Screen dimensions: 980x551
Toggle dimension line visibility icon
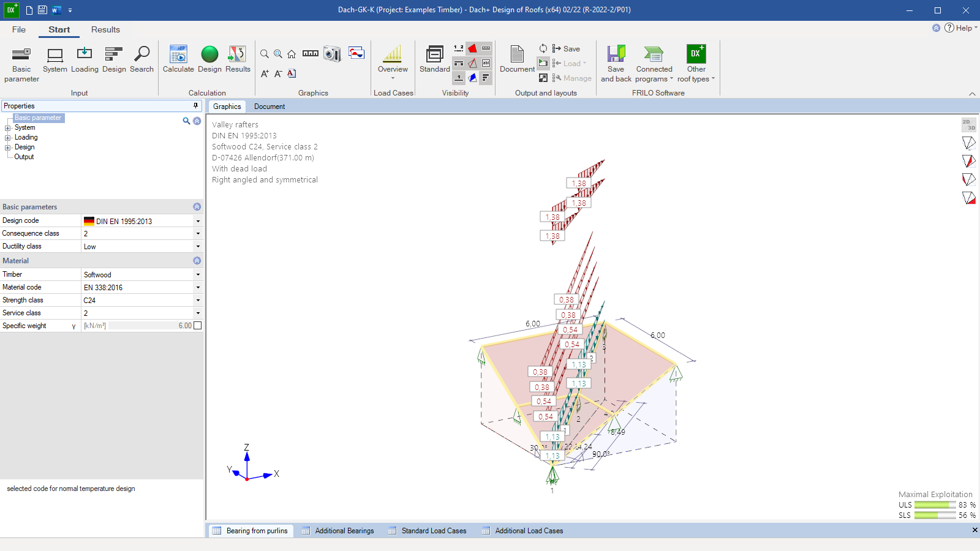(x=486, y=48)
